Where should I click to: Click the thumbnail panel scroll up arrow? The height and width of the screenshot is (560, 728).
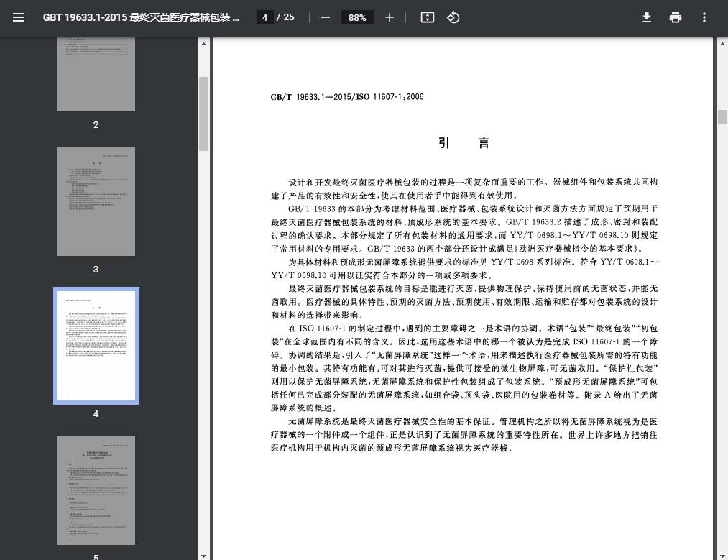203,44
